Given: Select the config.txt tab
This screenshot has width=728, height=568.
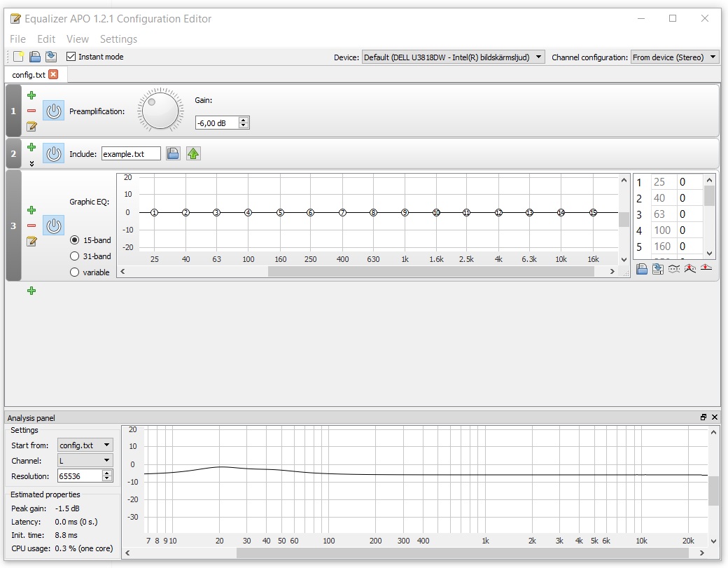Looking at the screenshot, I should pos(29,75).
